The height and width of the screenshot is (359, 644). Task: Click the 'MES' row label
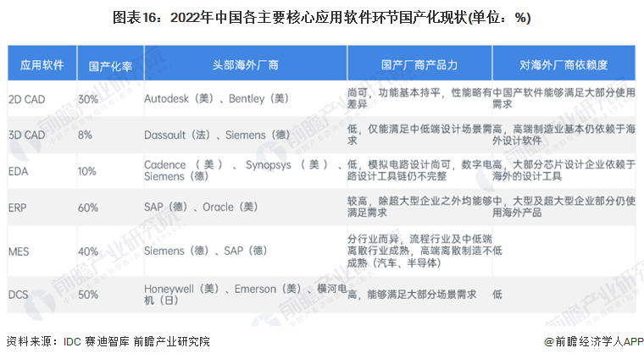(x=19, y=251)
